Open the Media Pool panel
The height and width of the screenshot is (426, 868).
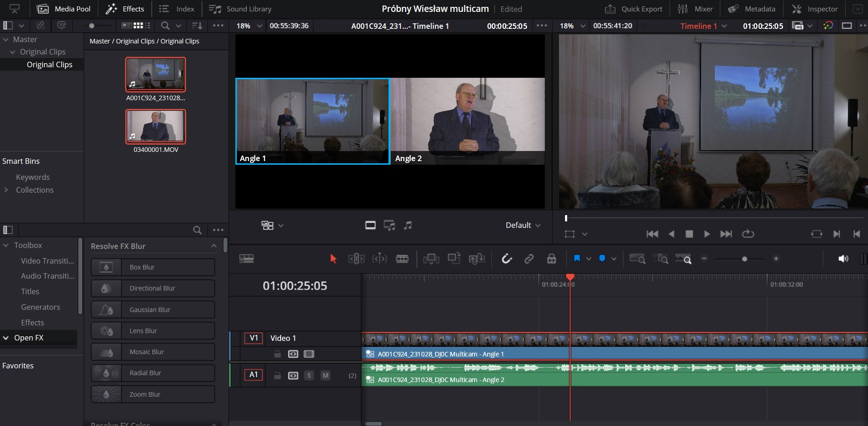pos(64,9)
